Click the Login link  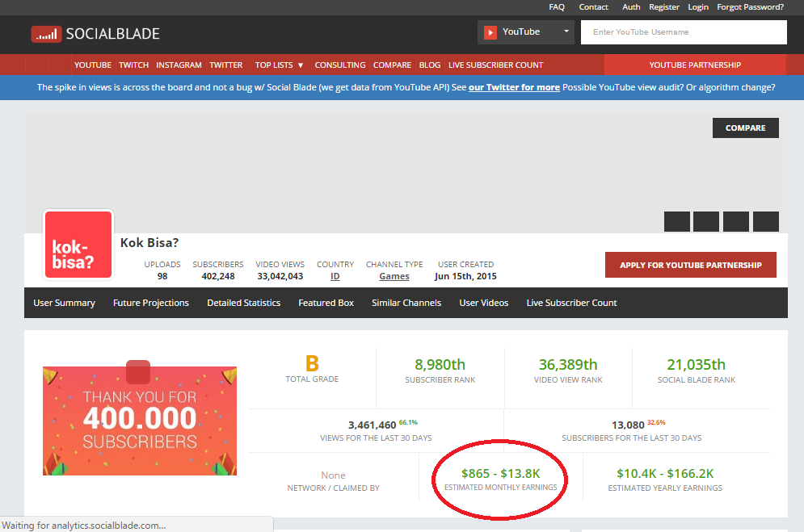pyautogui.click(x=698, y=7)
